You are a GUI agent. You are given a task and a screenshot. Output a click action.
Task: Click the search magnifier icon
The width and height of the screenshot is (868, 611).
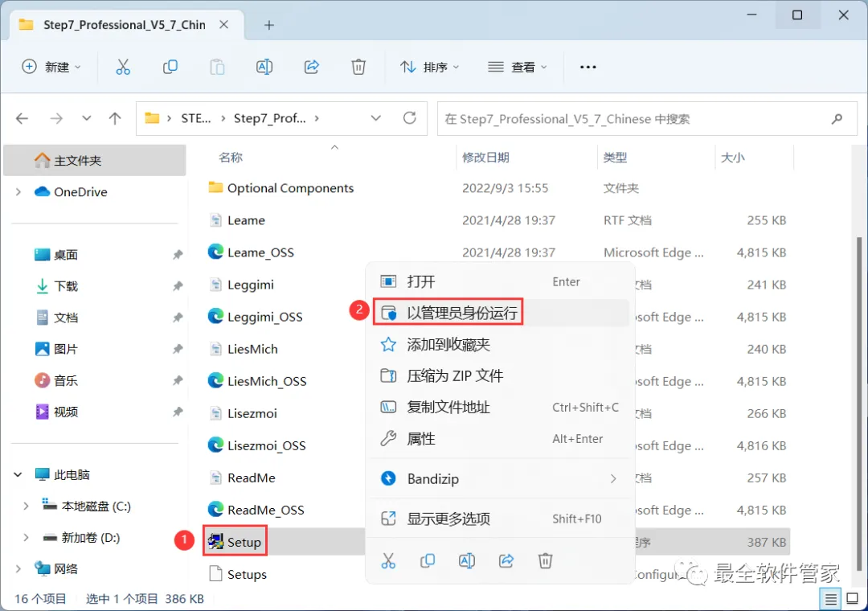tap(837, 118)
